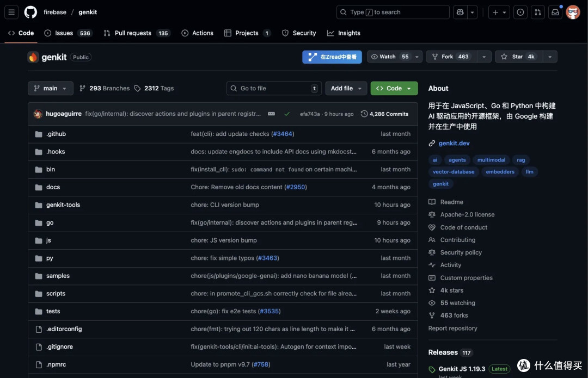588x378 pixels.
Task: Open the 2312 Tags link
Action: 154,89
